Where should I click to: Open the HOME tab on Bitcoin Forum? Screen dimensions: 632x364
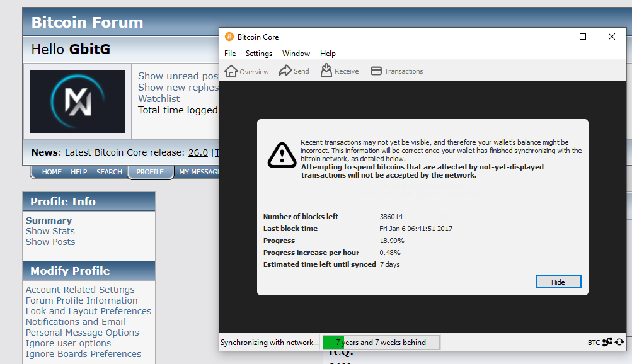[x=52, y=172]
